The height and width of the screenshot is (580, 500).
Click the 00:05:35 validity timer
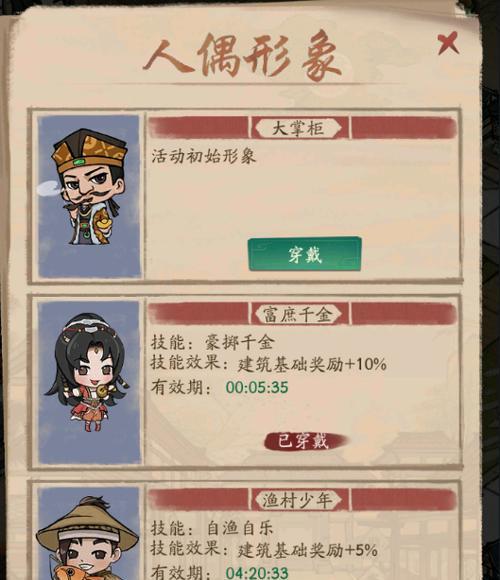point(257,388)
